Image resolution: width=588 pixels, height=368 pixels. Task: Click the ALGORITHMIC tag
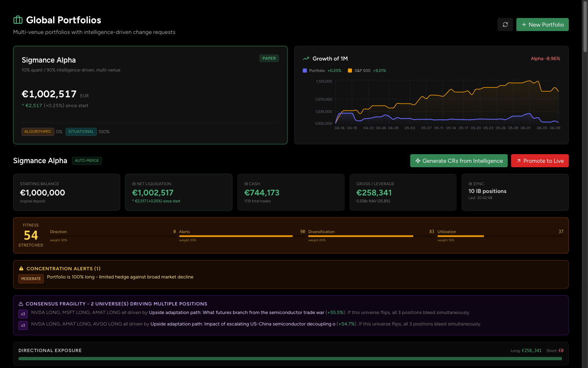38,132
